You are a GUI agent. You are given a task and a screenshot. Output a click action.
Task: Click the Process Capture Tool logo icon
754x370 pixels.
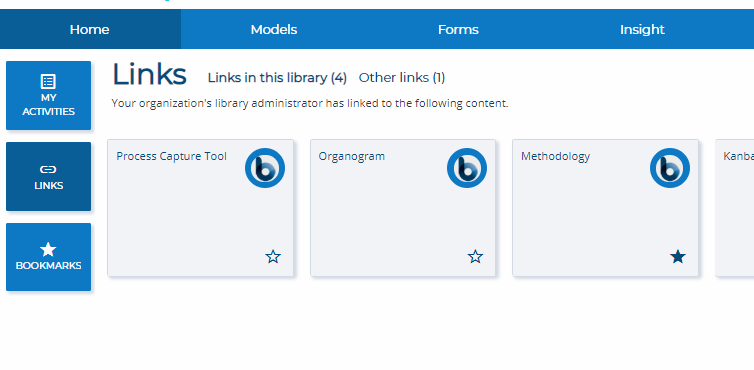(264, 168)
